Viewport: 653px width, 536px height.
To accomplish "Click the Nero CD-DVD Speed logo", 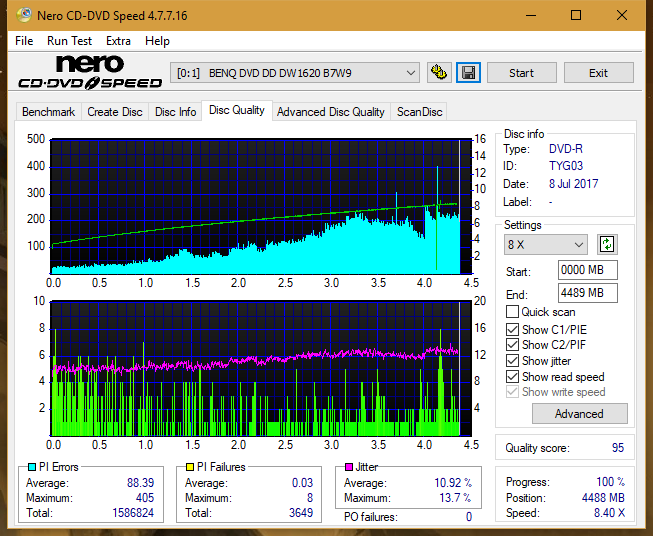I will 90,72.
